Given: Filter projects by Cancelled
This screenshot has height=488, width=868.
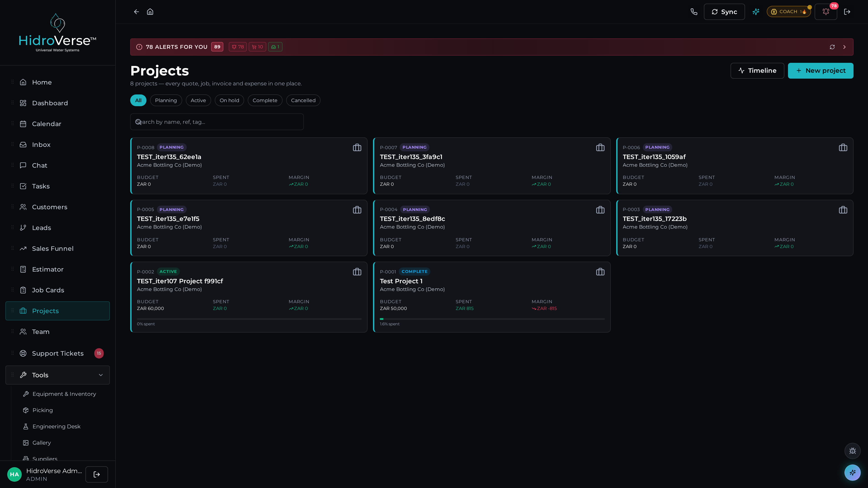Looking at the screenshot, I should 303,100.
